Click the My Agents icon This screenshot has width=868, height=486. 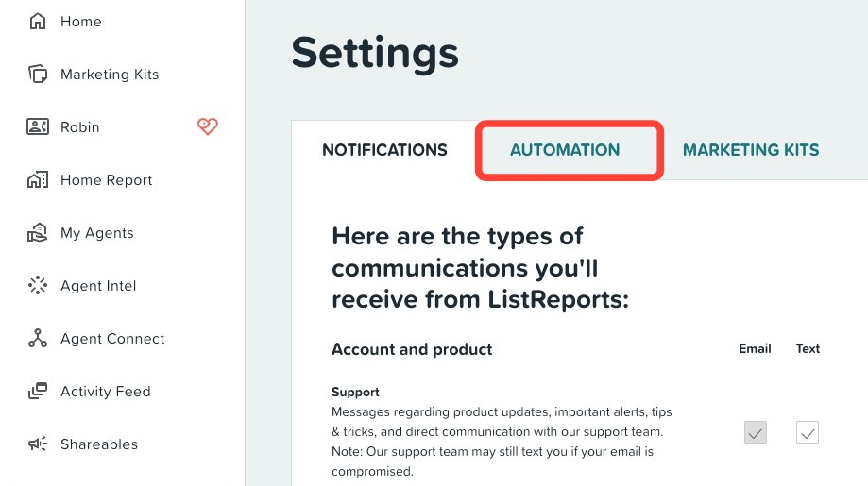38,233
